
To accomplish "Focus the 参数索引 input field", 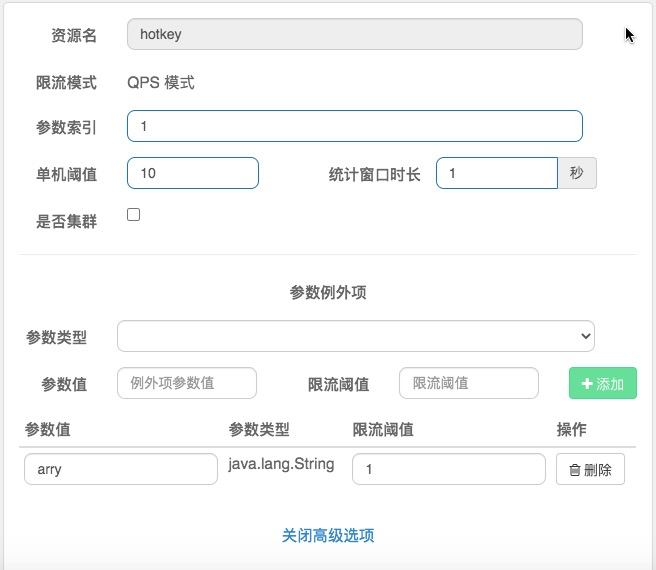I will [355, 126].
